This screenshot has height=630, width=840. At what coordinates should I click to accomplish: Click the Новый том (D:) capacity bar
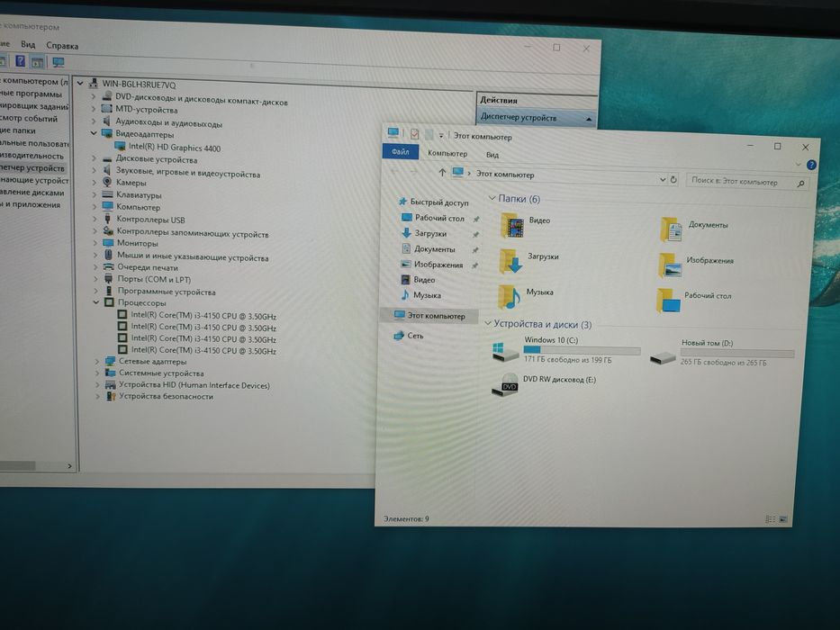(x=737, y=353)
